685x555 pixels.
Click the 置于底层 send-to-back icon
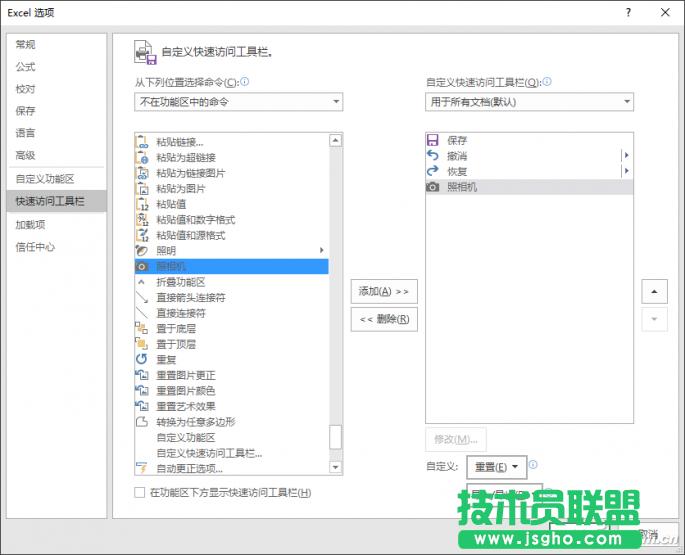(x=142, y=329)
